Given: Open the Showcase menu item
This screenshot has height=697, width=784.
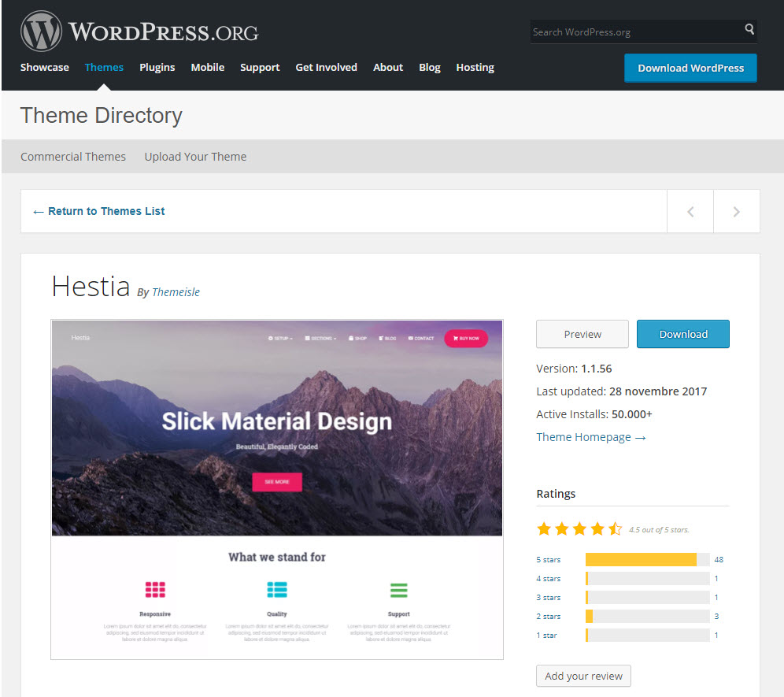Looking at the screenshot, I should click(45, 67).
